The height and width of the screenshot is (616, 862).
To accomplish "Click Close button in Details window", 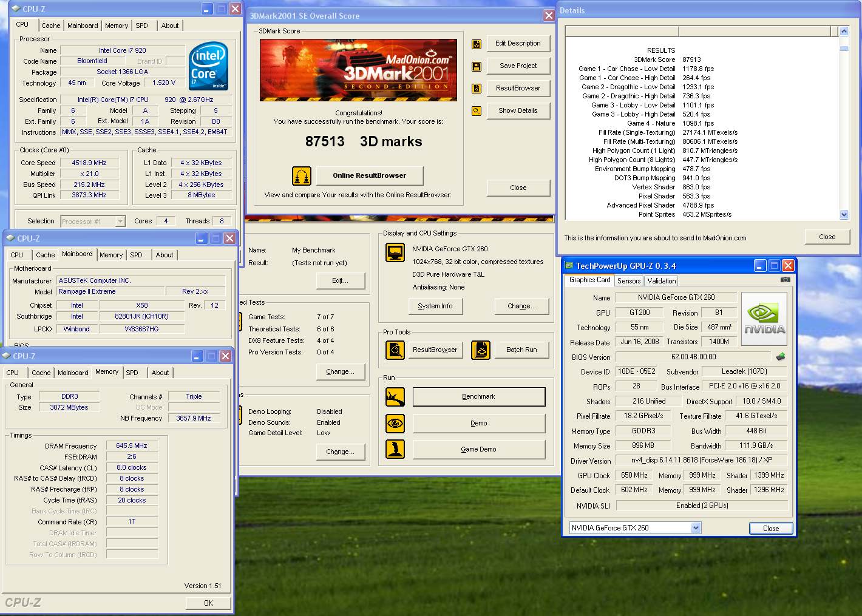I will tap(827, 237).
